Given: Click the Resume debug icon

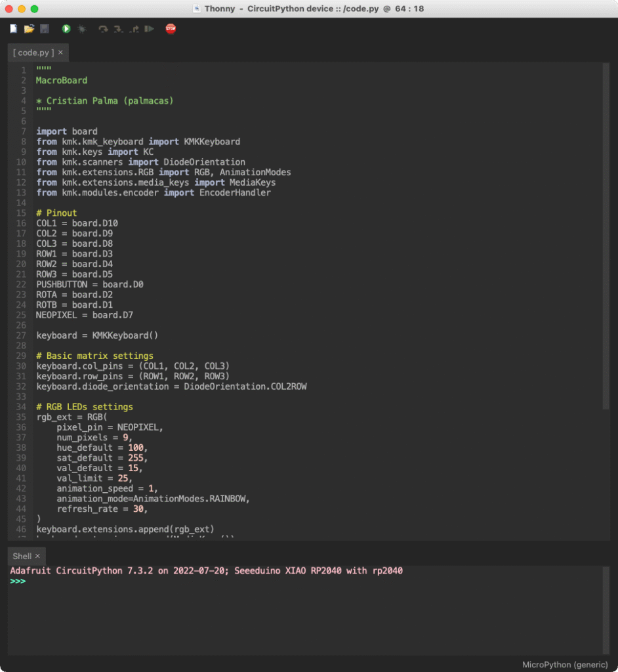Looking at the screenshot, I should pyautogui.click(x=150, y=29).
